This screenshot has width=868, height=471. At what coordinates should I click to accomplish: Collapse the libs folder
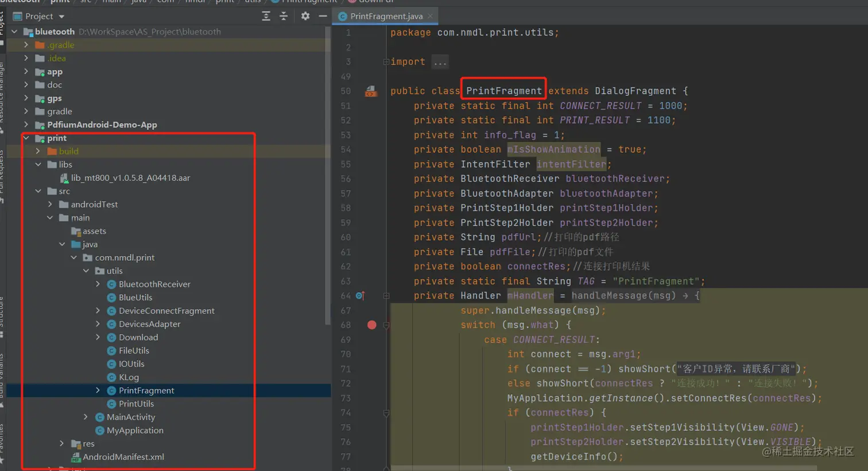click(x=38, y=164)
